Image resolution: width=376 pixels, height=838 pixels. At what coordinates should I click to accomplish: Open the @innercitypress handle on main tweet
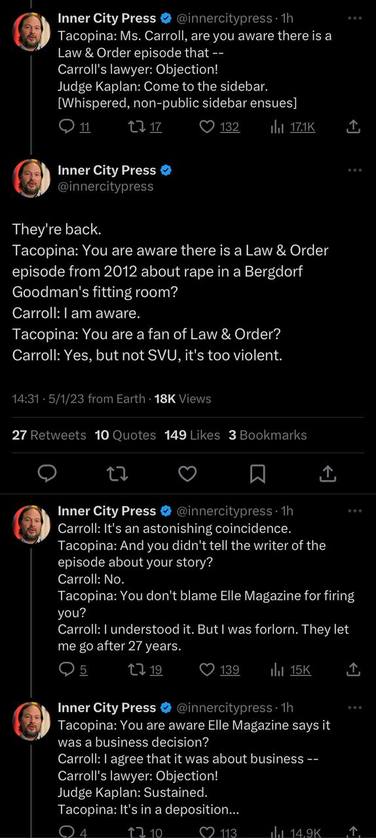(105, 186)
